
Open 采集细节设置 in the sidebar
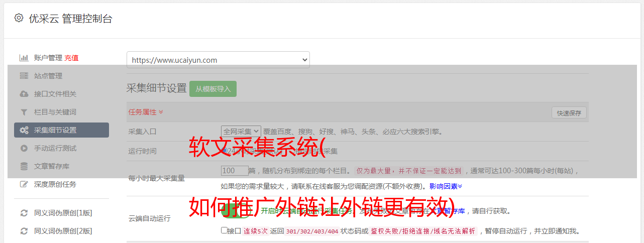(x=61, y=130)
